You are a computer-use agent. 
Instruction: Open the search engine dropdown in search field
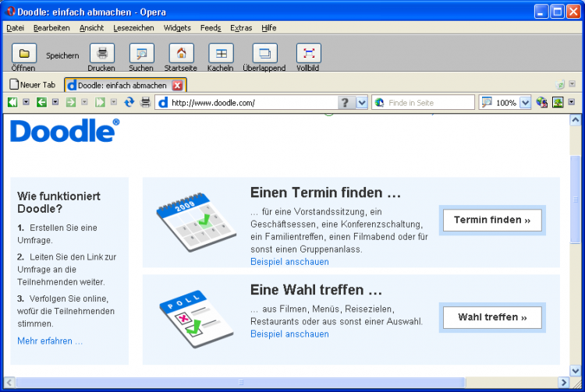click(x=380, y=102)
